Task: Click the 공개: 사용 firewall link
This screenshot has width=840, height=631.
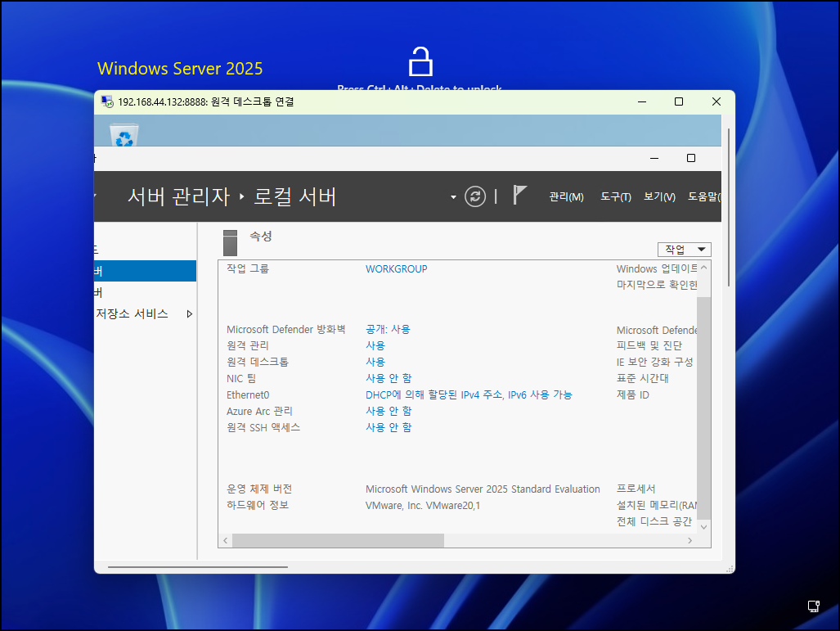Action: (388, 329)
